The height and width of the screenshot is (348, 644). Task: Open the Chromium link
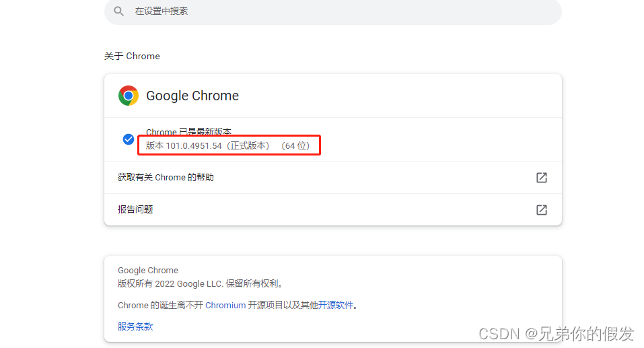[225, 306]
